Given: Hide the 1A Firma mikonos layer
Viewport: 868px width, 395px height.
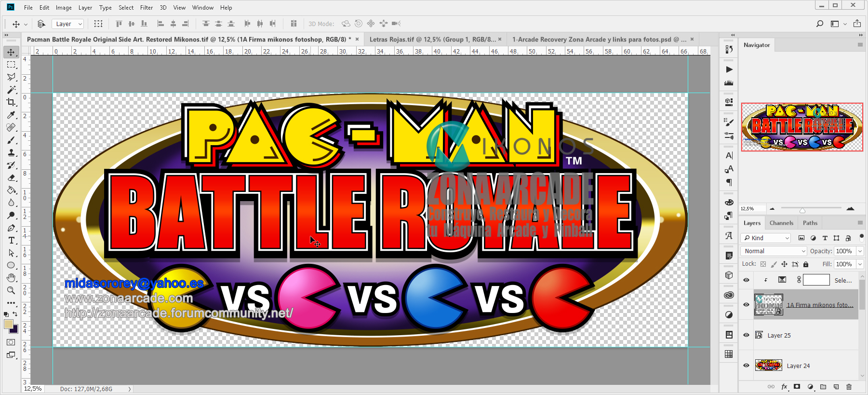Looking at the screenshot, I should (x=746, y=305).
